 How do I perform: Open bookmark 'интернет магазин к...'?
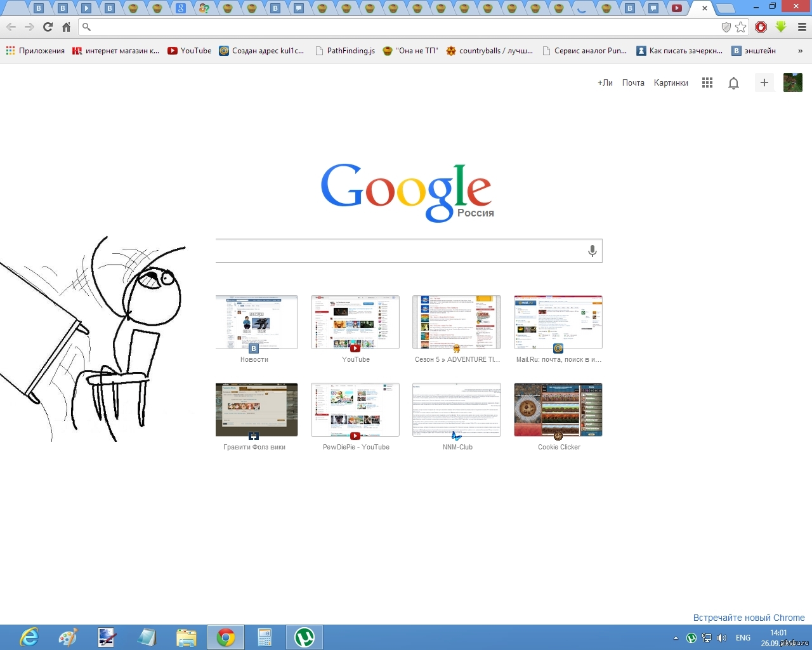pos(115,51)
